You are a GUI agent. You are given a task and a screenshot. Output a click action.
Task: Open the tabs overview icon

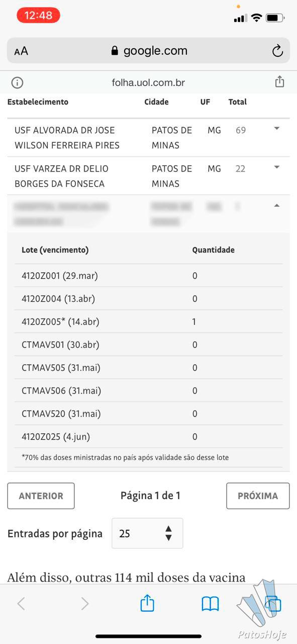tap(273, 604)
